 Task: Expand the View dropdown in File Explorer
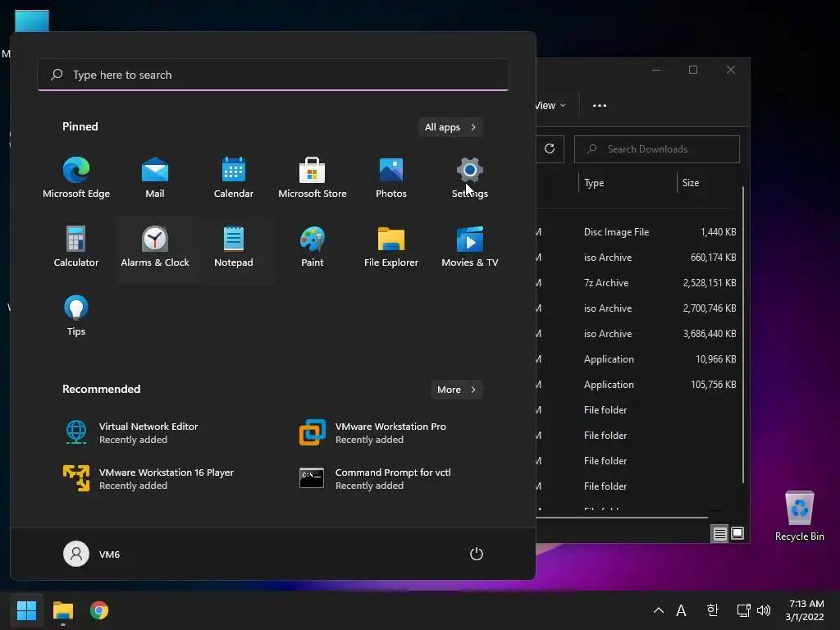tap(550, 106)
